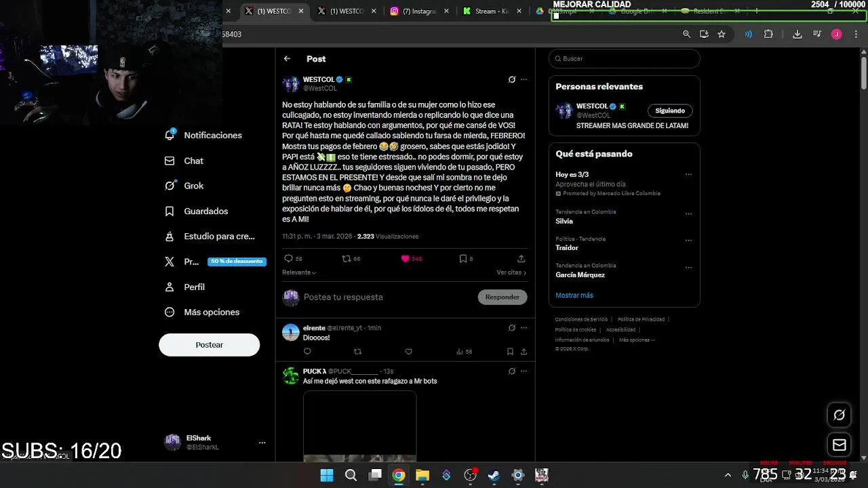Open more options on elrente's reply

tap(524, 327)
